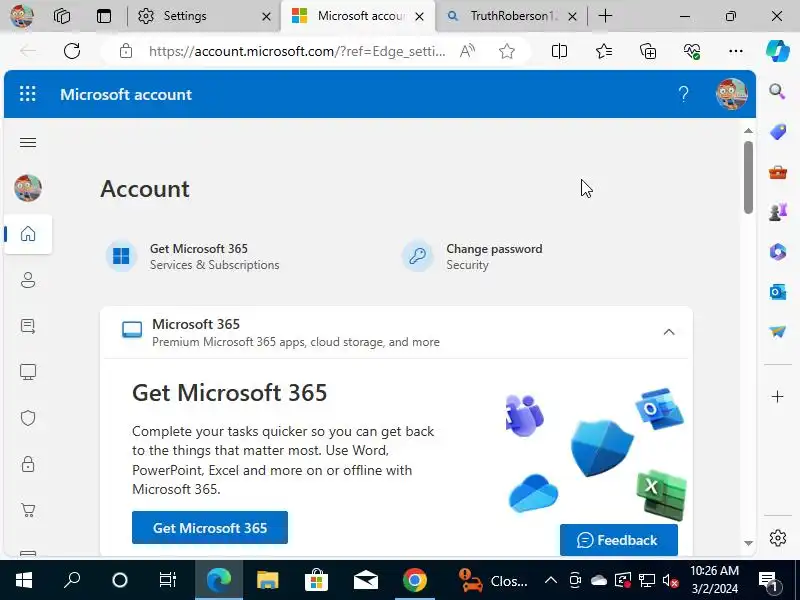This screenshot has height=600, width=800.
Task: Switch to the TruthRoberson search tab
Action: tap(512, 16)
